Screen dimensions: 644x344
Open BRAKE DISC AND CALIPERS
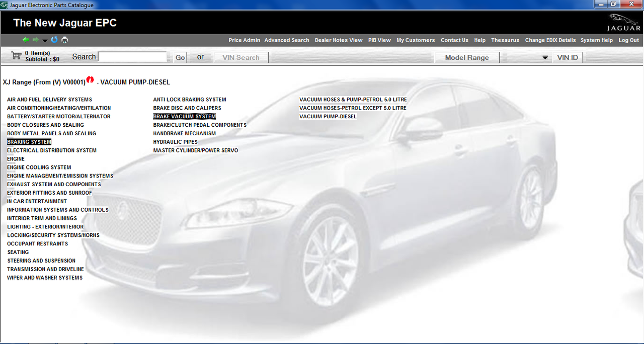click(187, 108)
